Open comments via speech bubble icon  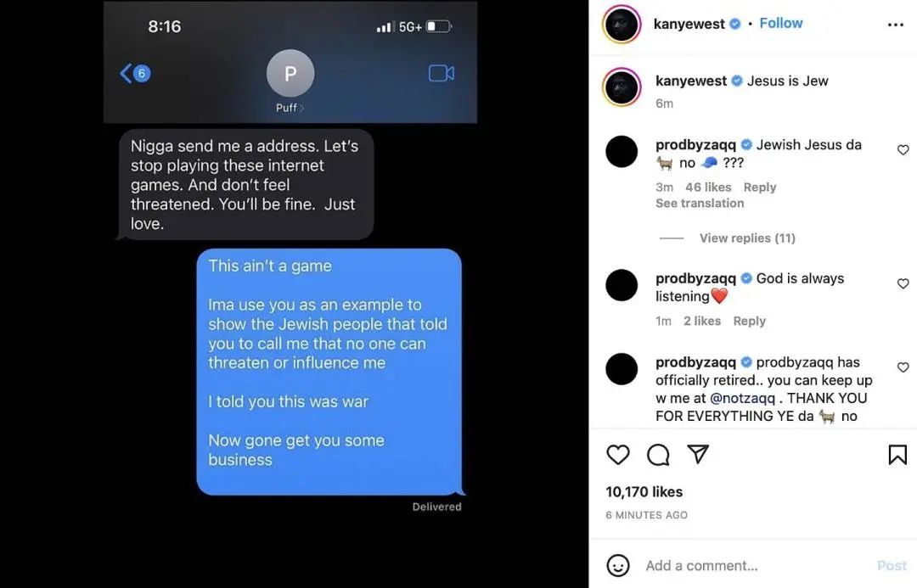click(658, 455)
